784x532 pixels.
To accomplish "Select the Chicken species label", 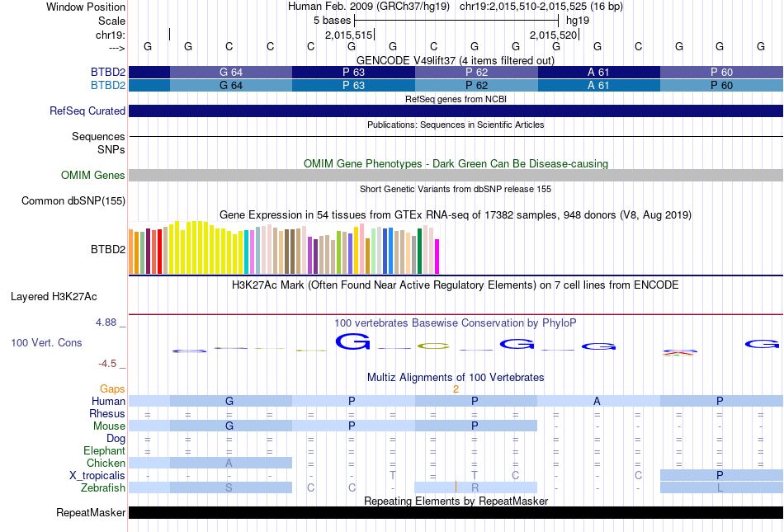I will click(x=106, y=464).
